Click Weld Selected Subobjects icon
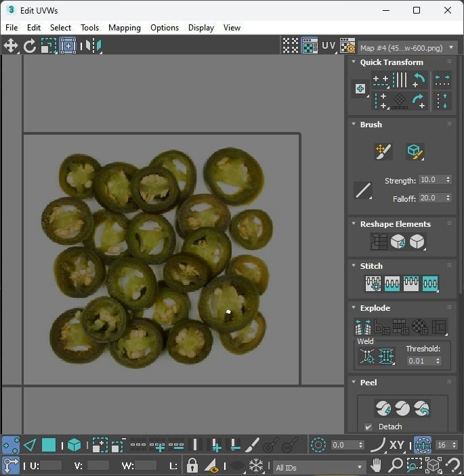Image resolution: width=464 pixels, height=476 pixels. [x=386, y=356]
